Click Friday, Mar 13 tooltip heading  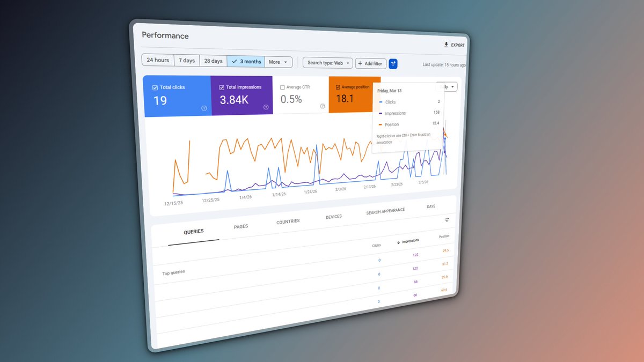pos(390,91)
